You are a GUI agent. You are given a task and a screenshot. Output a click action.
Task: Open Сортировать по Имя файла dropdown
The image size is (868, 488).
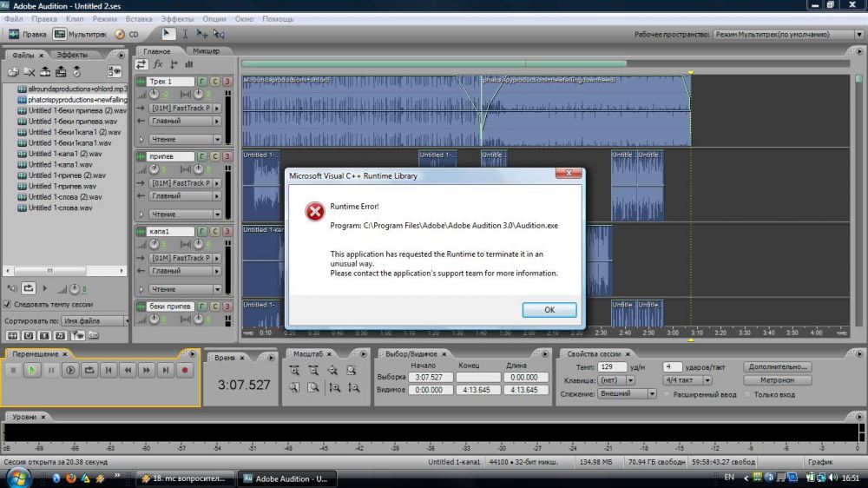[x=95, y=320]
